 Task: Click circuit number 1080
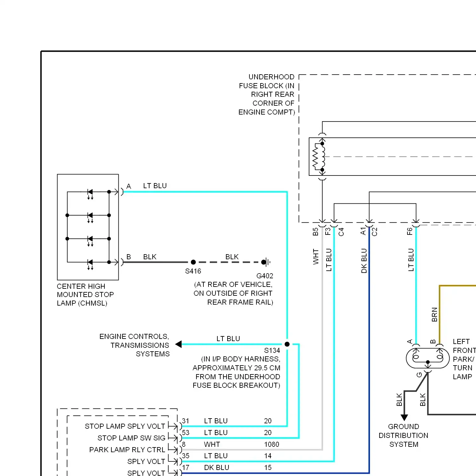click(272, 444)
